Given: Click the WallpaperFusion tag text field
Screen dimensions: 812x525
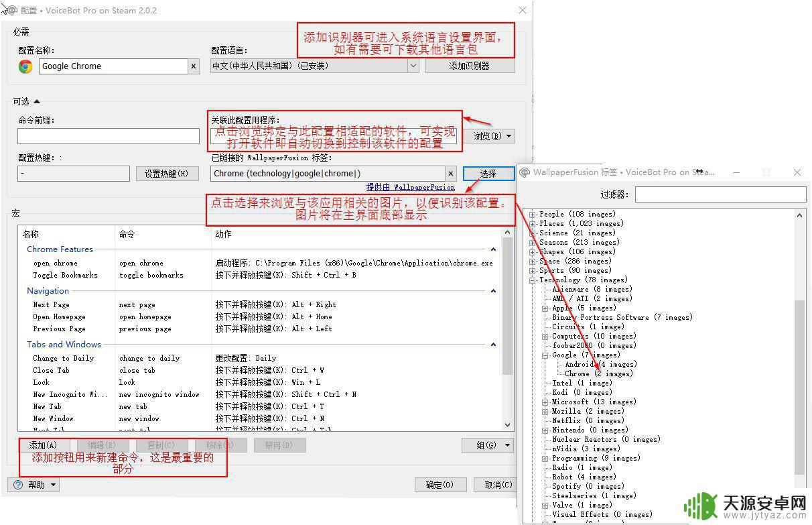Looking at the screenshot, I should (328, 174).
